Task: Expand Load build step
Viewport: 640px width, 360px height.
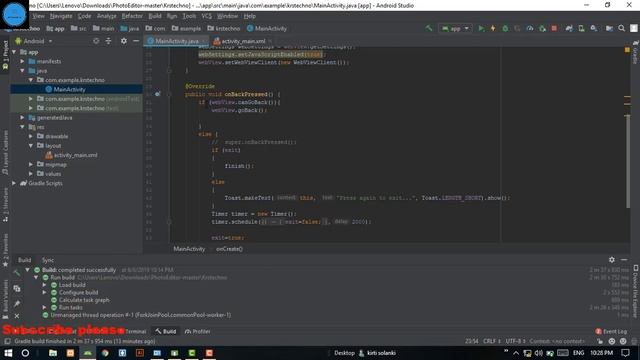Action: [x=44, y=285]
